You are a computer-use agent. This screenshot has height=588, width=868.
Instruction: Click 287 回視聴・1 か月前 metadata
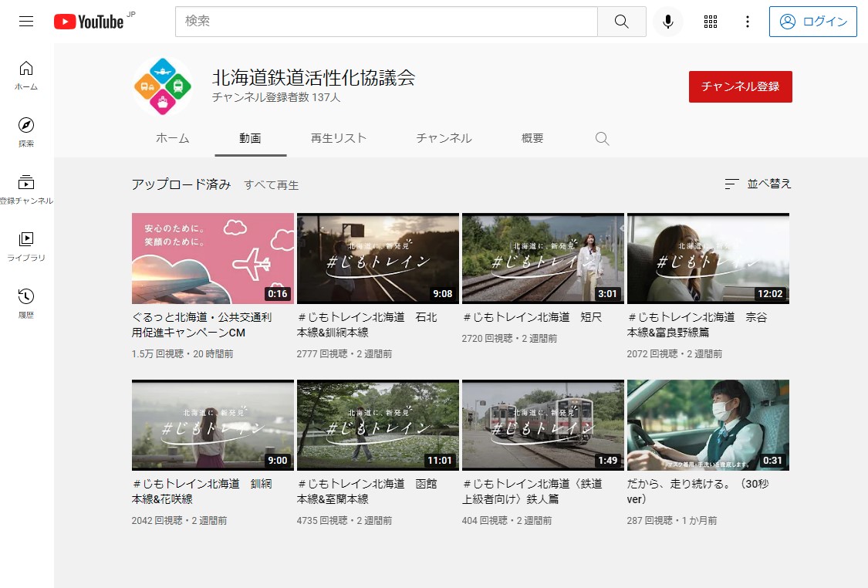point(672,520)
